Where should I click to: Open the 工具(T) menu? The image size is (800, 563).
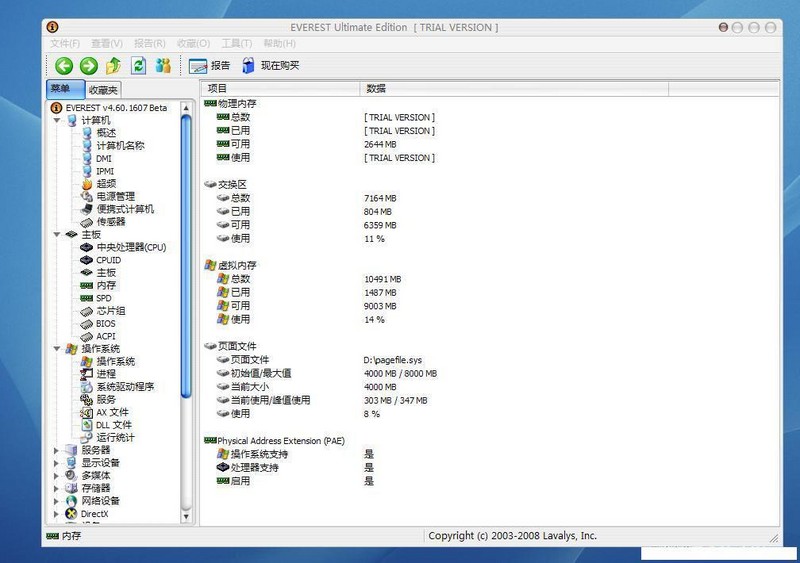pos(237,43)
